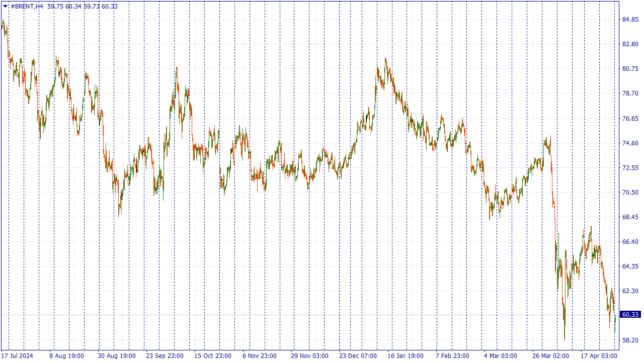The height and width of the screenshot is (362, 644).
Task: Click the 76.65 price axis label
Action: [630, 118]
